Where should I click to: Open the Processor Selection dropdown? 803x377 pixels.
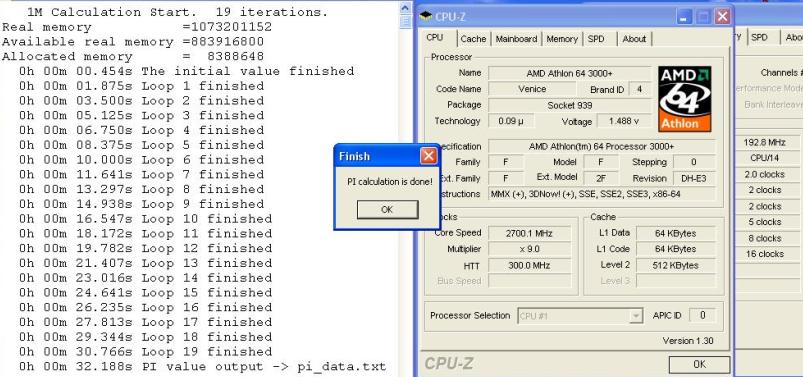(580, 316)
